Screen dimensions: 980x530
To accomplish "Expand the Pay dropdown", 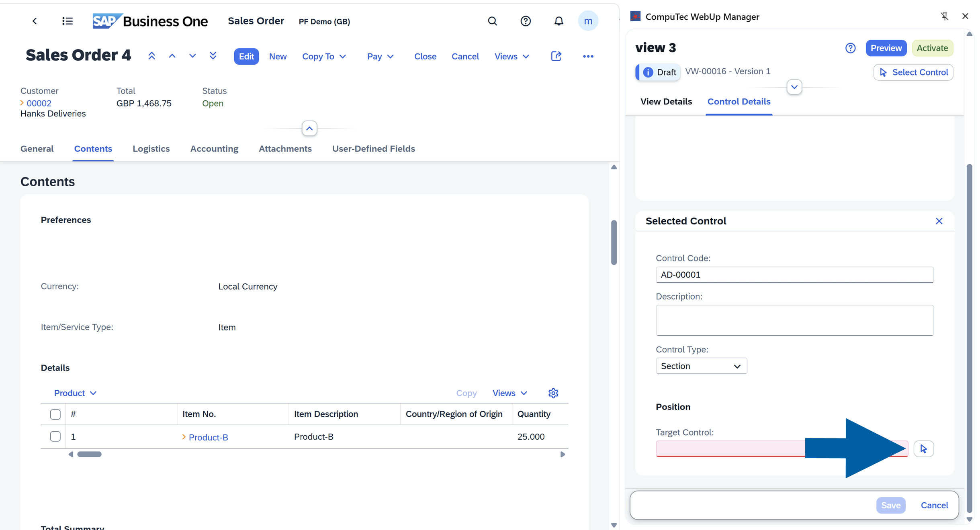I will (x=380, y=56).
